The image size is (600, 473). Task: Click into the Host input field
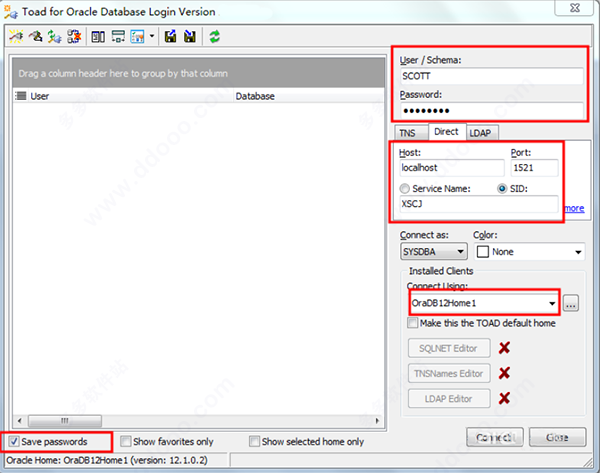tap(450, 169)
